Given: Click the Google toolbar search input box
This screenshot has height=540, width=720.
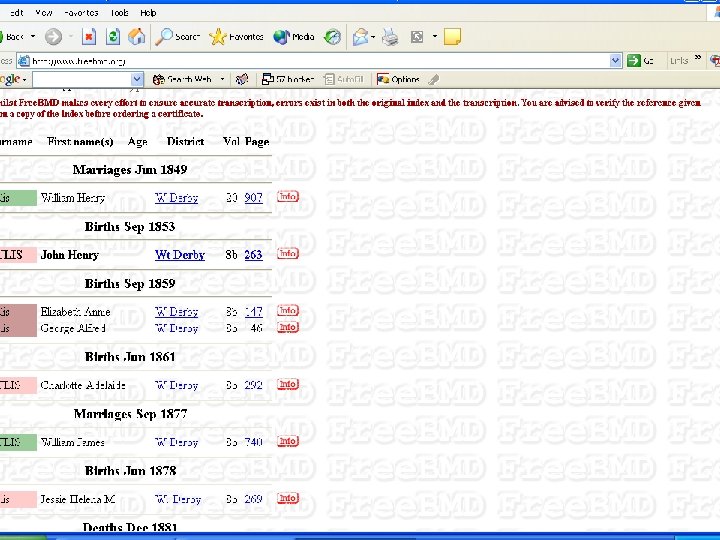Looking at the screenshot, I should [82, 79].
